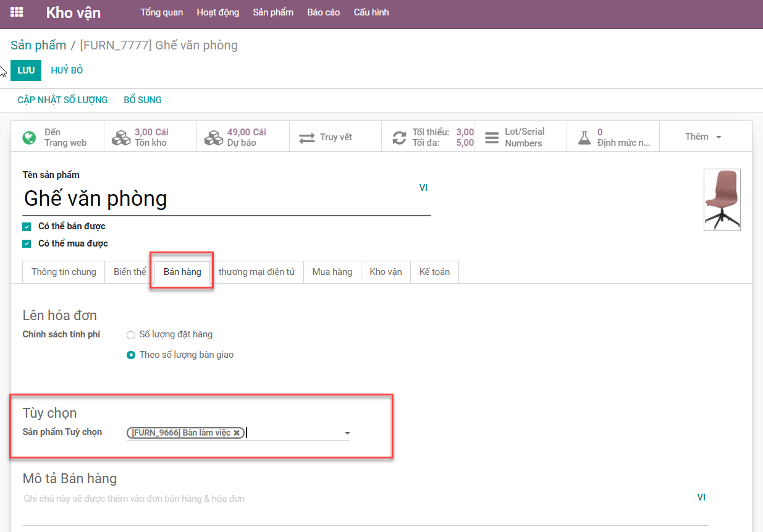Click the globe 'Đến Trang web' icon
The width and height of the screenshot is (763, 532).
(x=29, y=137)
